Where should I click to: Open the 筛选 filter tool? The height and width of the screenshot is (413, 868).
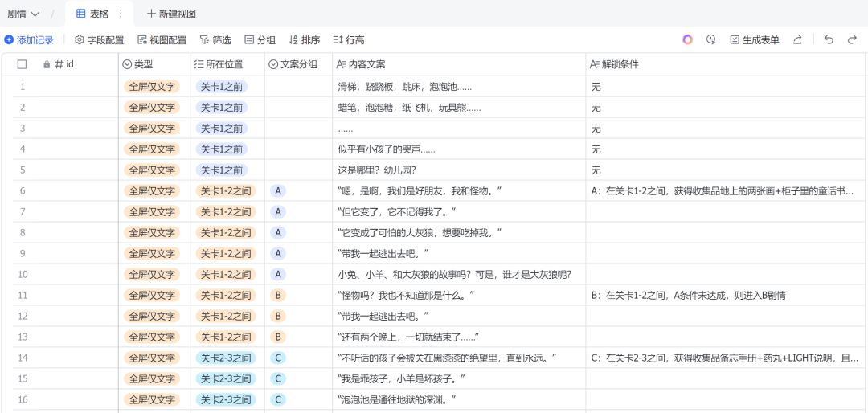216,40
